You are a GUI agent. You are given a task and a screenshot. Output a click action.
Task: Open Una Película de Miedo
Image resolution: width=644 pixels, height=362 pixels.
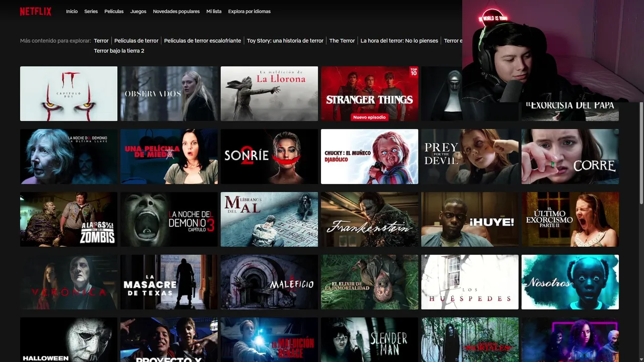(x=169, y=156)
